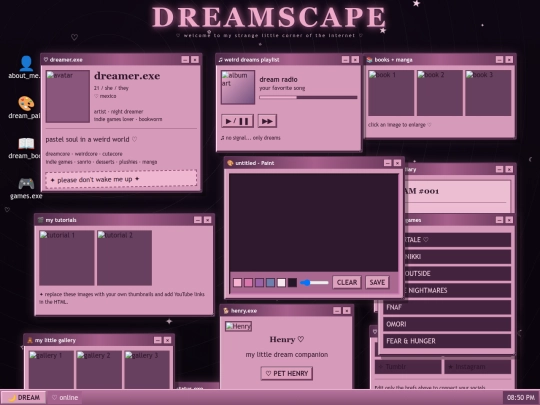Close the henry.exe window

347,311
